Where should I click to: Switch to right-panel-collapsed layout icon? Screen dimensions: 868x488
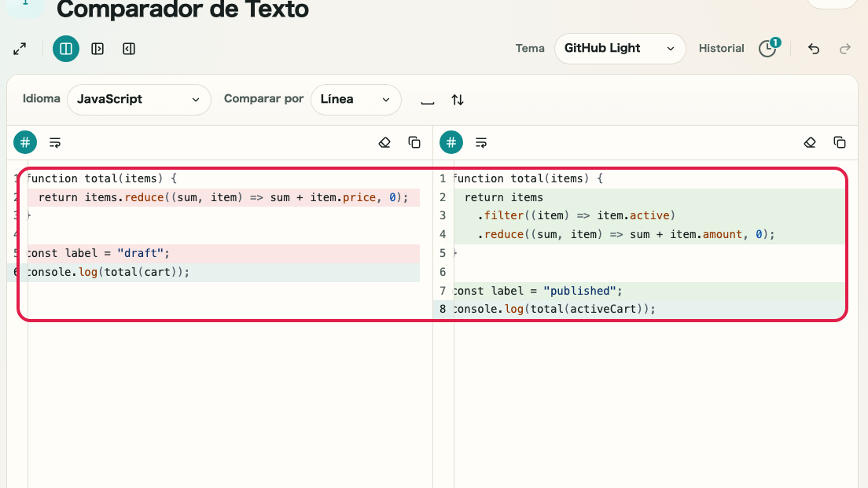[x=129, y=49]
